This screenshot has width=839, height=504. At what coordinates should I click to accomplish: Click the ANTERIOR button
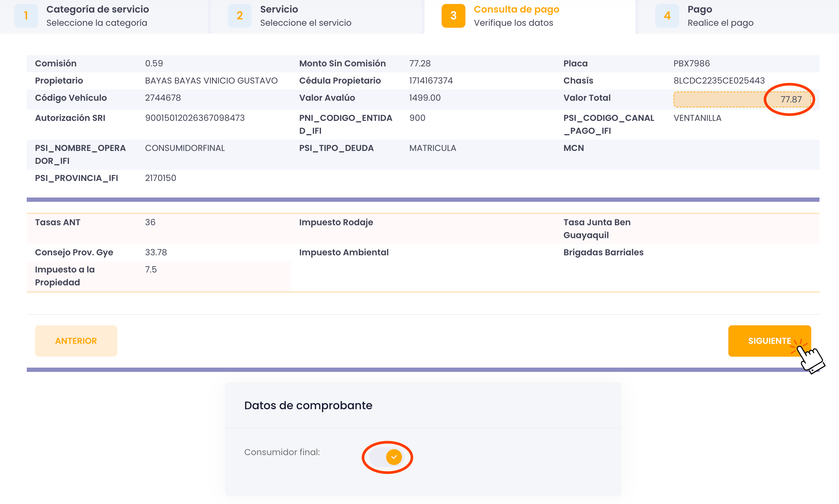pyautogui.click(x=76, y=341)
